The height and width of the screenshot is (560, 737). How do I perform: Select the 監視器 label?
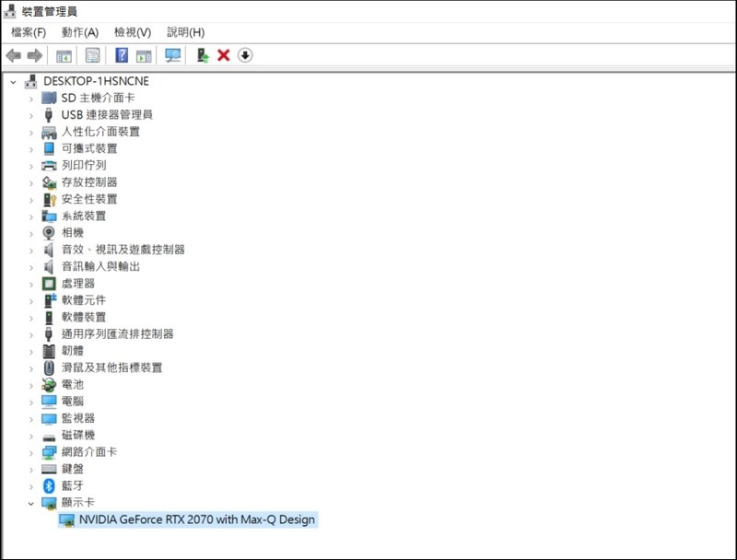click(x=78, y=418)
